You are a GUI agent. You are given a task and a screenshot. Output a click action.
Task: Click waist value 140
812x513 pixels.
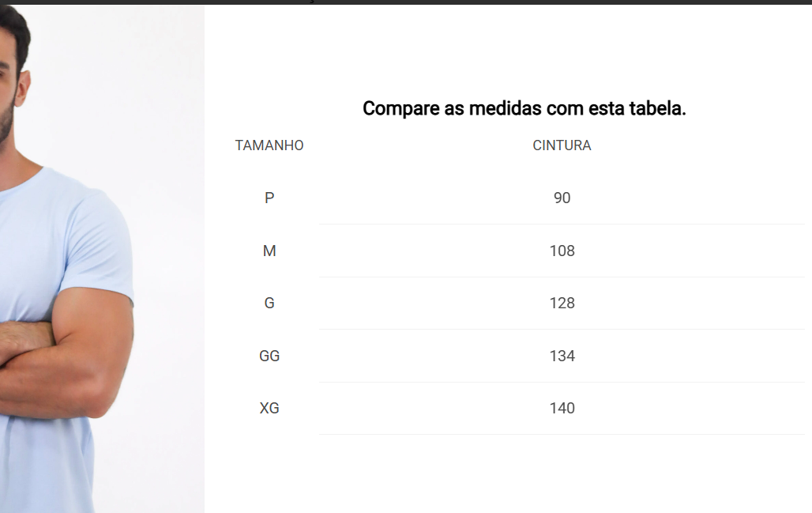pyautogui.click(x=562, y=409)
